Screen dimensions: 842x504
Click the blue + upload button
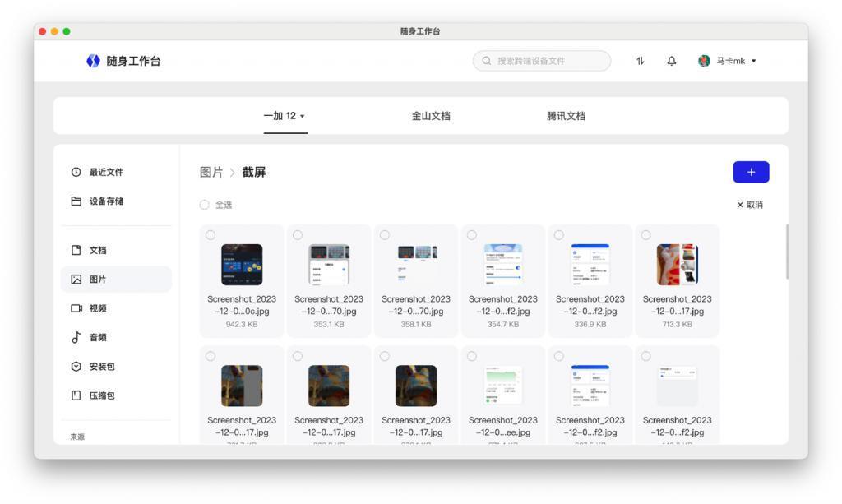pyautogui.click(x=750, y=172)
